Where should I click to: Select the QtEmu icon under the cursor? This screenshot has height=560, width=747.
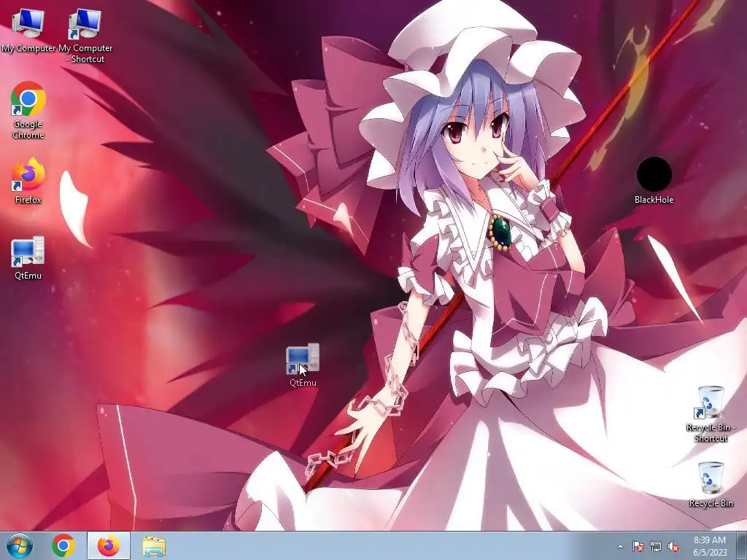(x=303, y=365)
